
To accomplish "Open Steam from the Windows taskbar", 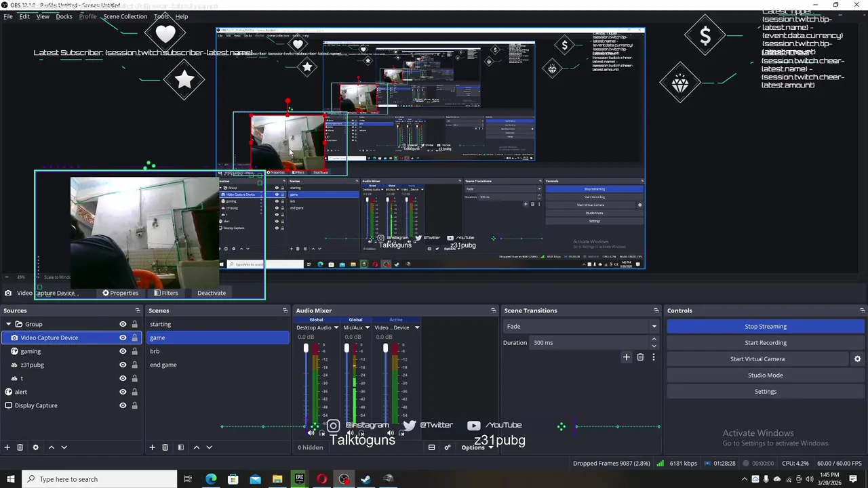I will (366, 479).
